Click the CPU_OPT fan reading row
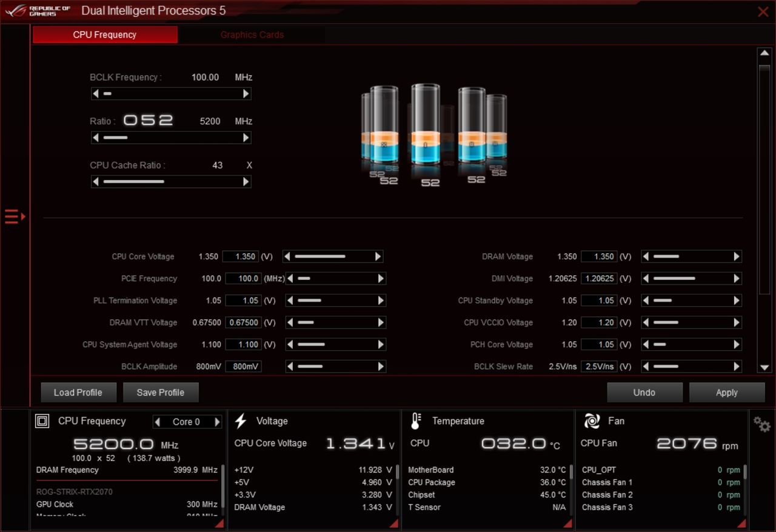Image resolution: width=776 pixels, height=532 pixels. point(661,470)
